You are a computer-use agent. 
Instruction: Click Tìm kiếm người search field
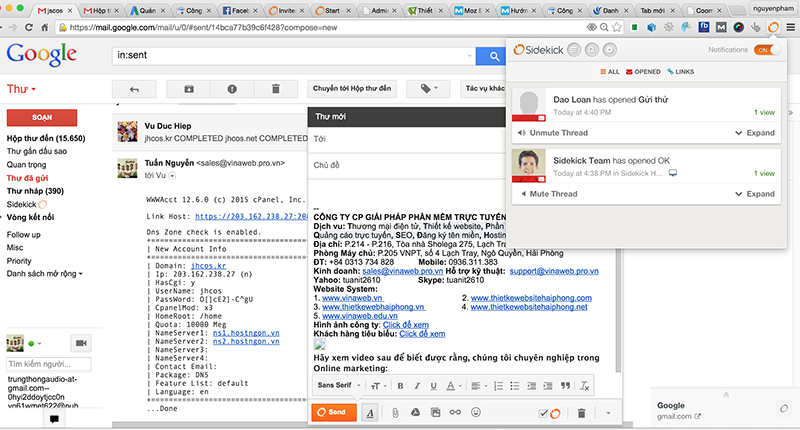(x=49, y=364)
